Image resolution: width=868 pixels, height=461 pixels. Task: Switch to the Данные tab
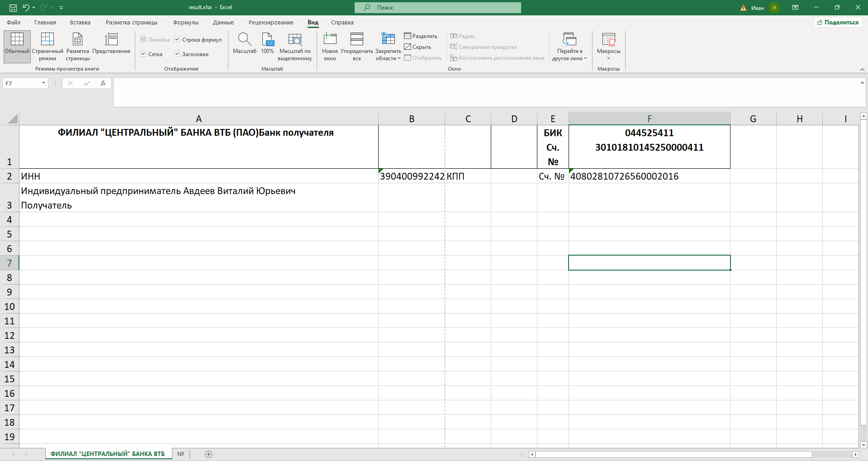(x=223, y=23)
